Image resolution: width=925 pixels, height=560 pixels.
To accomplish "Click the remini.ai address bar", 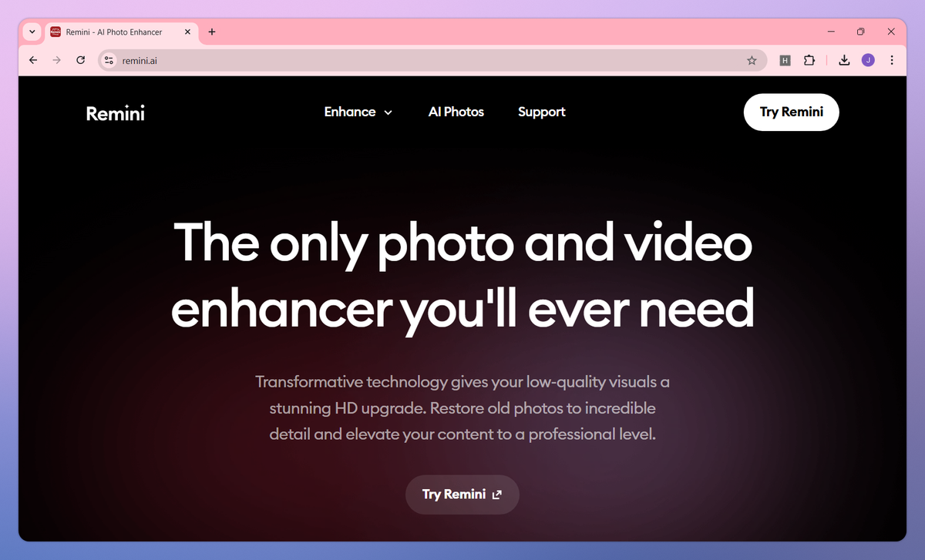I will tap(432, 60).
